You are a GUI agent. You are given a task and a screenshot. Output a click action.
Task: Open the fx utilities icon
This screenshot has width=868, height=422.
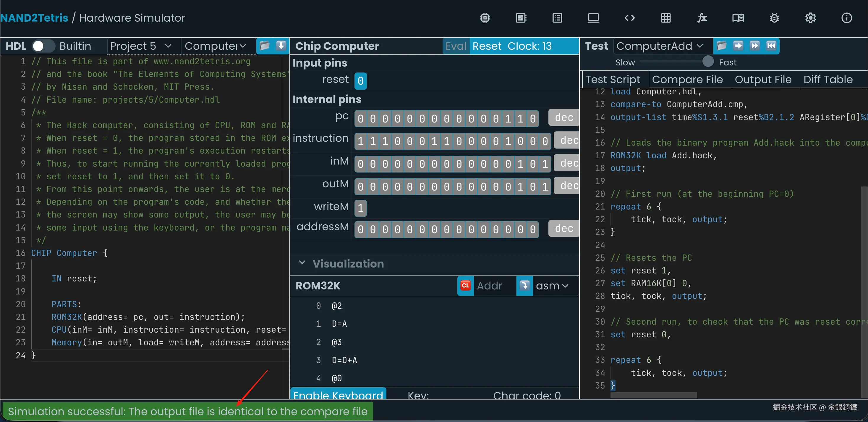tap(702, 18)
